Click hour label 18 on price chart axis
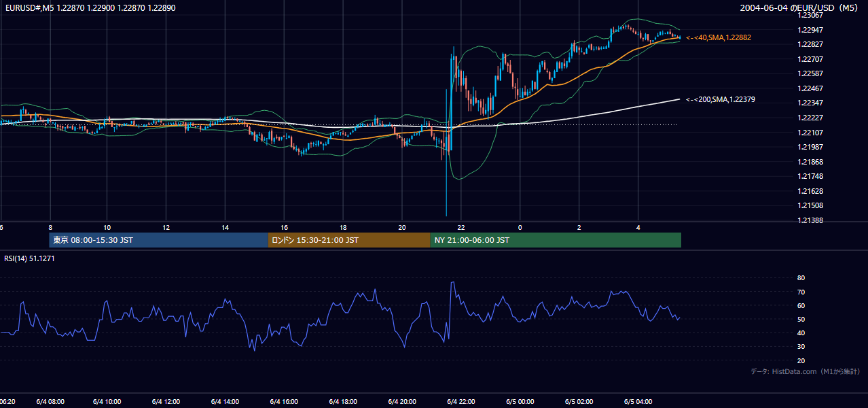 tap(343, 227)
